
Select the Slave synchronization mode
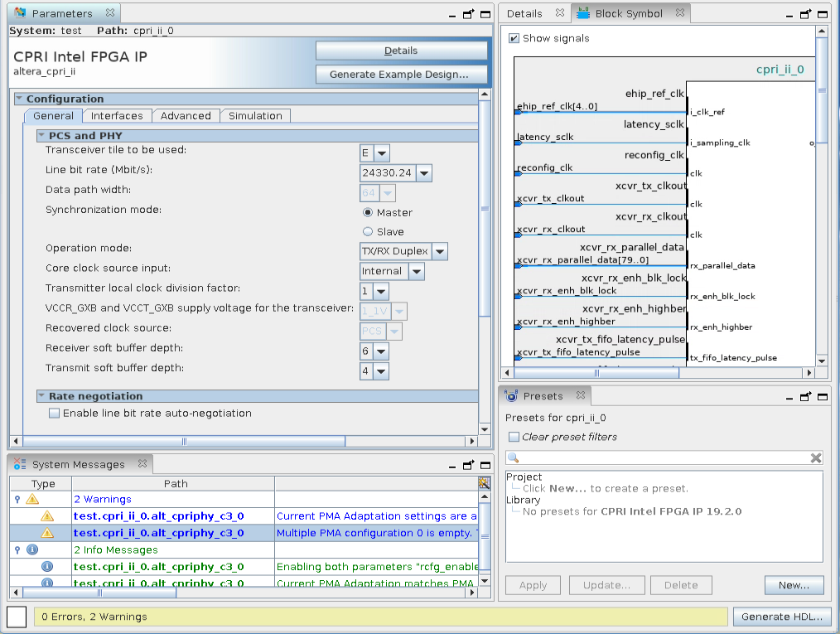(368, 232)
